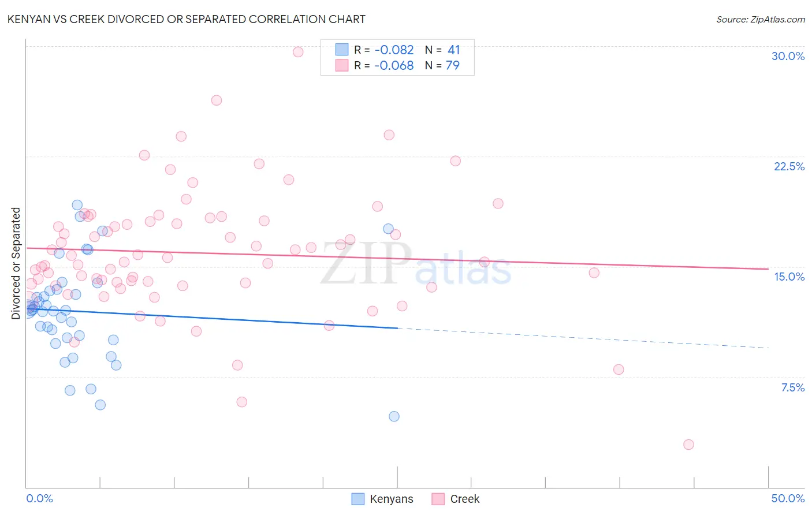
Task: Click the 50.0% x-axis label
Action: click(x=788, y=498)
